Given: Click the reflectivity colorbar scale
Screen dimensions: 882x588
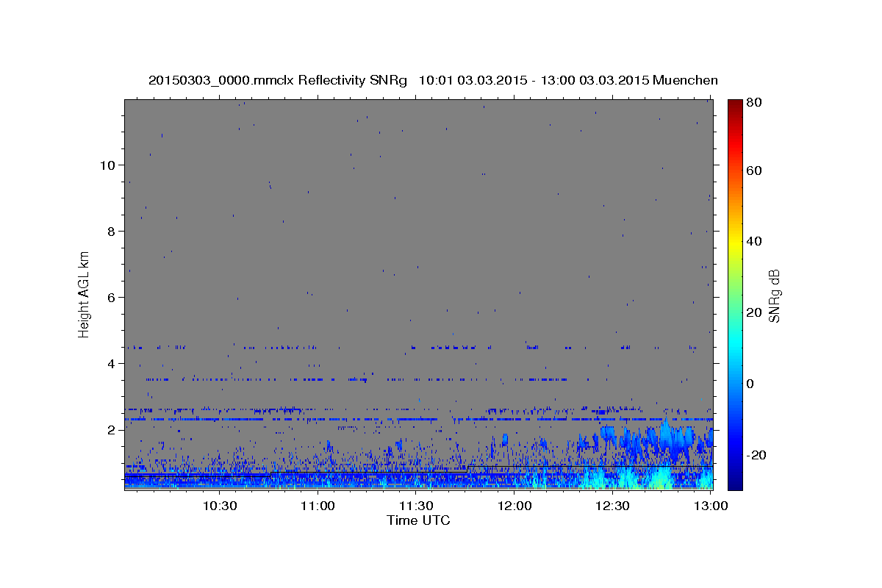Looking at the screenshot, I should 735,295.
